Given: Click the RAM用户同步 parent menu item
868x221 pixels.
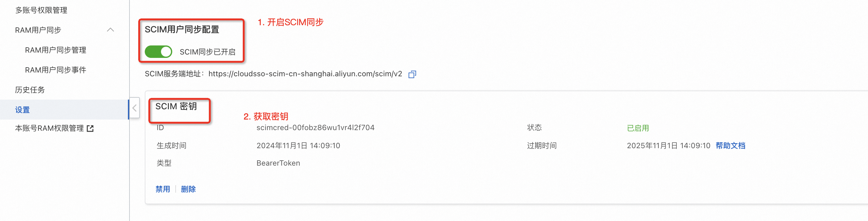Looking at the screenshot, I should tap(38, 30).
